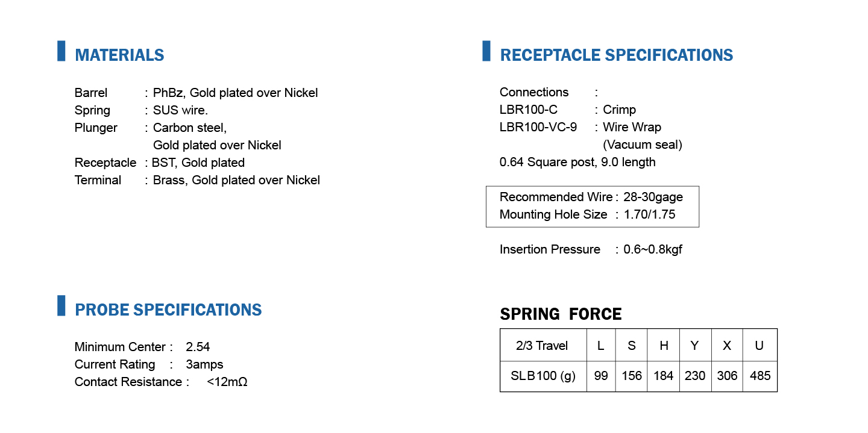868x433 pixels.
Task: Click the blue marker beside PROBE SPECIFICATIONS
Action: (x=61, y=305)
